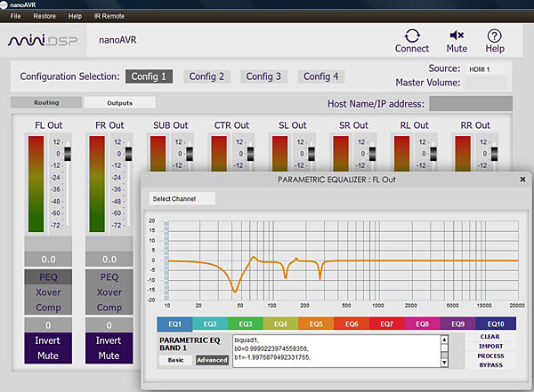Click the Host Name/IP address field

[x=471, y=103]
